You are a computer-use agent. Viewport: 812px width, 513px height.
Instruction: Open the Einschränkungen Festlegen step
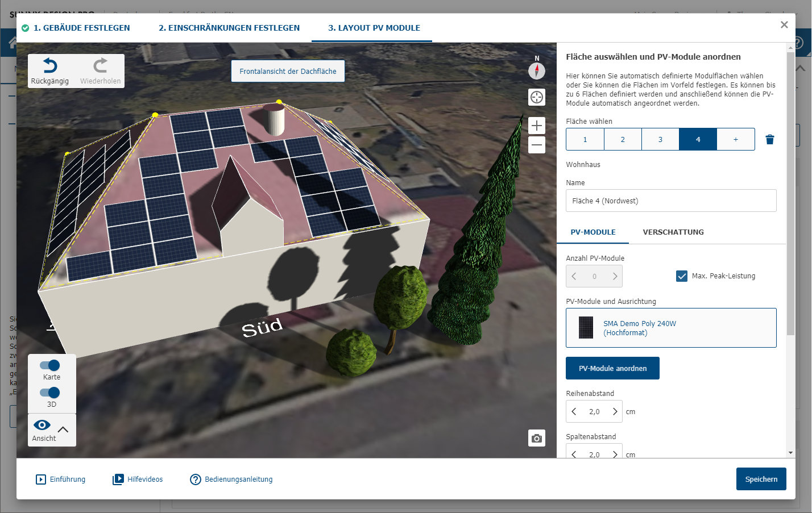coord(229,27)
